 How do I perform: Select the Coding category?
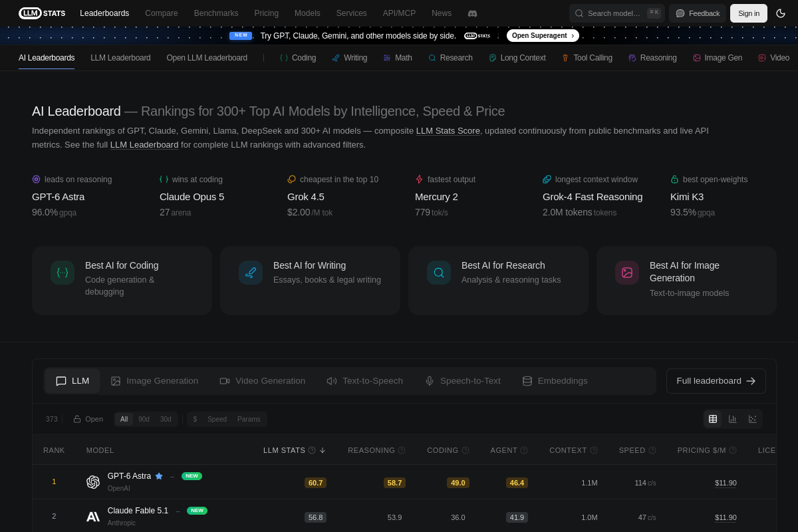coord(297,58)
